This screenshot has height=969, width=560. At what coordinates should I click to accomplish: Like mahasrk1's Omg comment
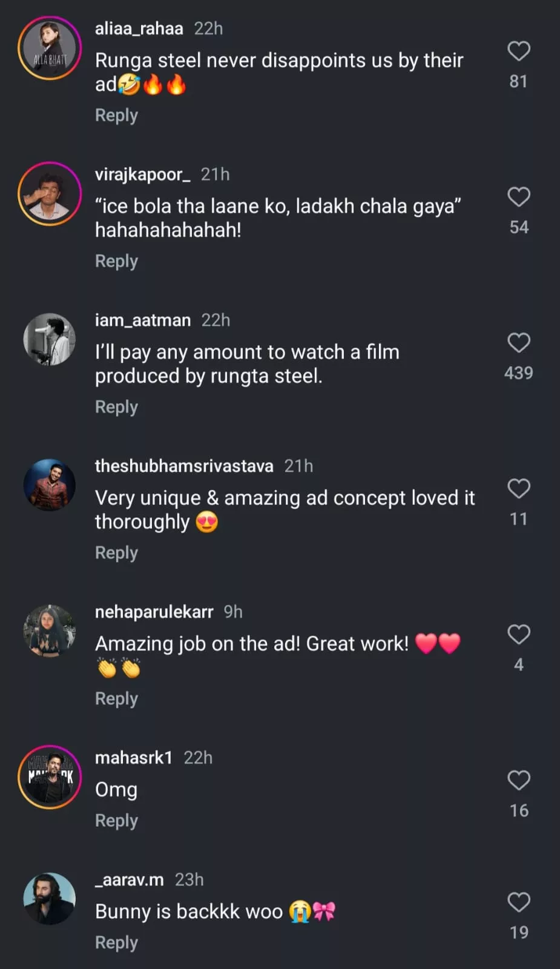pyautogui.click(x=518, y=780)
